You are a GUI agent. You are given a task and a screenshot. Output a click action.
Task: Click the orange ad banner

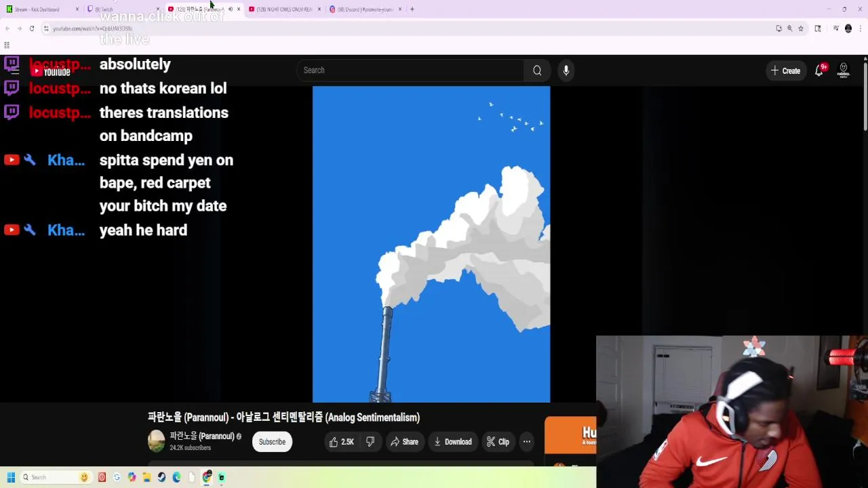click(570, 434)
